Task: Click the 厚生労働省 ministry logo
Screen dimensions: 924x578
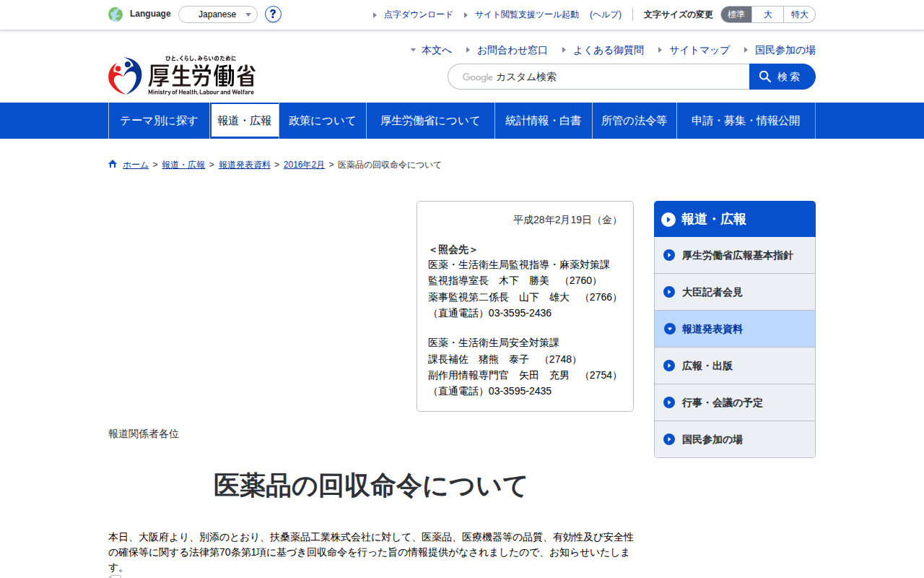Action: point(182,76)
